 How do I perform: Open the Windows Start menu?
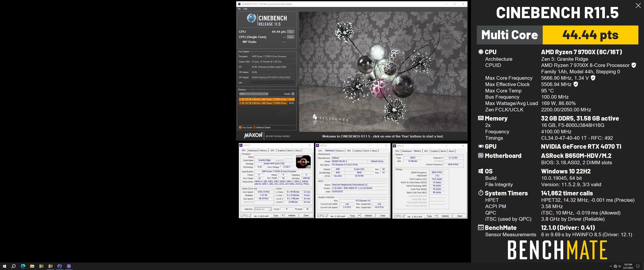[x=4, y=266]
